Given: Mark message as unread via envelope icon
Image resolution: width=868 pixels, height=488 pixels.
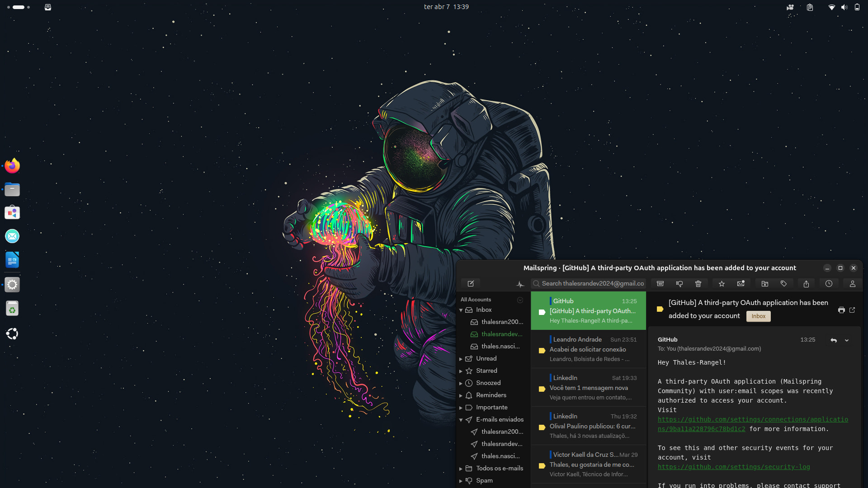Looking at the screenshot, I should (x=741, y=284).
